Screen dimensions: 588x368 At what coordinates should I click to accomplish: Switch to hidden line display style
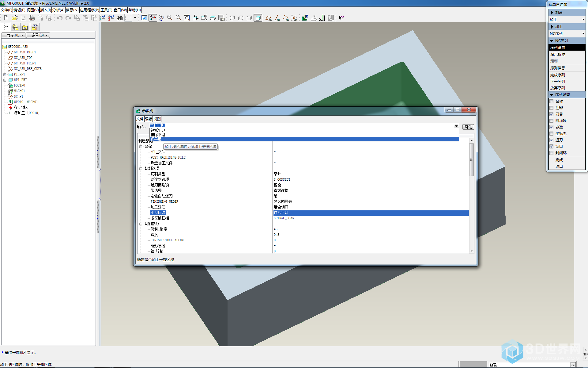pos(241,18)
